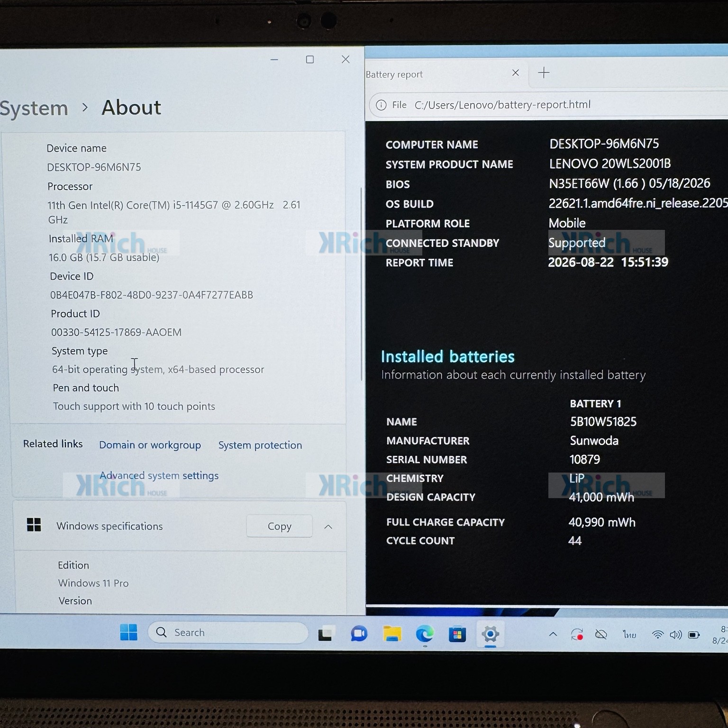Click the battery tray icon
The width and height of the screenshot is (728, 728).
[694, 635]
